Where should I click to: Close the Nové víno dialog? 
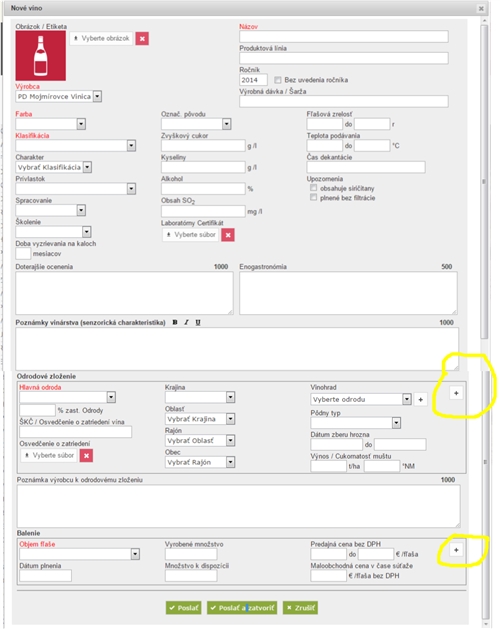click(481, 8)
